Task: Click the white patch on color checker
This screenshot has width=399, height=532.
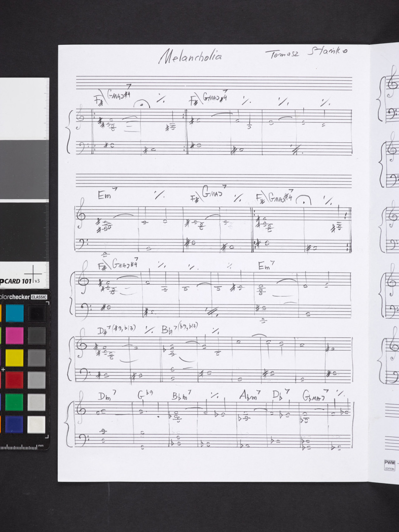Action: pos(36,425)
